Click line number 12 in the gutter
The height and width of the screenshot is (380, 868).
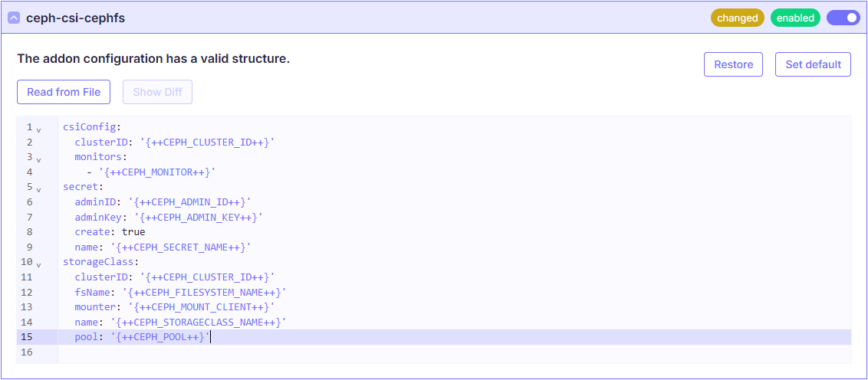pos(27,292)
